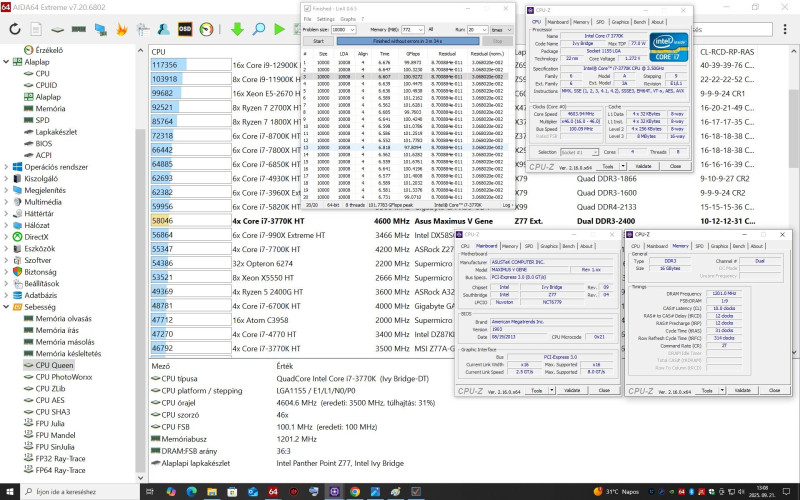Open the Socket selection dropdown in CPU-Z
Image resolution: width=800 pixels, height=500 pixels.
594,152
